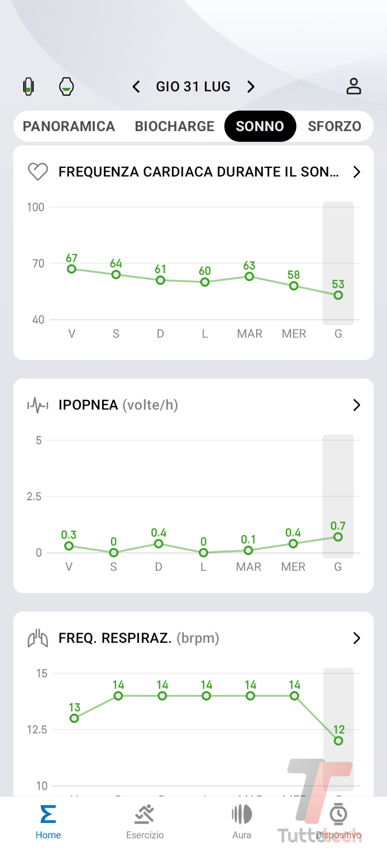
Task: Switch to the Biocharge tab
Action: pos(175,126)
